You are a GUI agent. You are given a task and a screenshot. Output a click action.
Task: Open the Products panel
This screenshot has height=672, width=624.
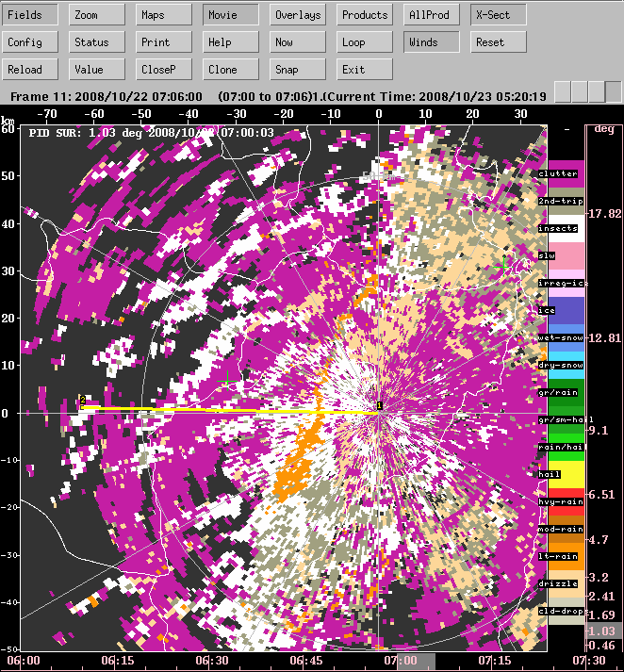(365, 15)
